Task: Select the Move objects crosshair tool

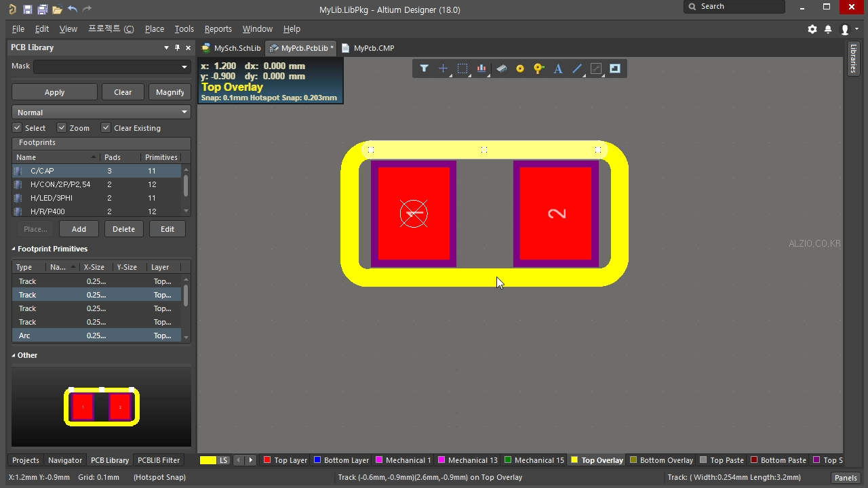Action: [443, 68]
